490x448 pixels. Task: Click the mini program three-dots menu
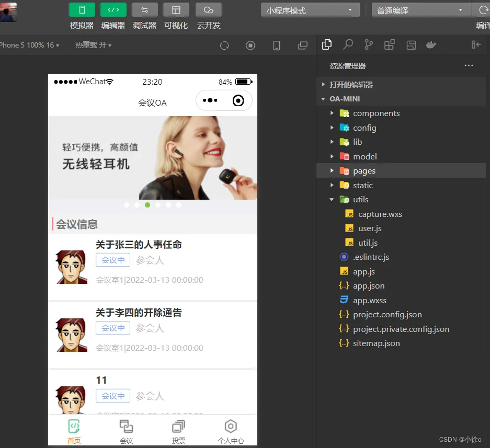click(x=210, y=100)
